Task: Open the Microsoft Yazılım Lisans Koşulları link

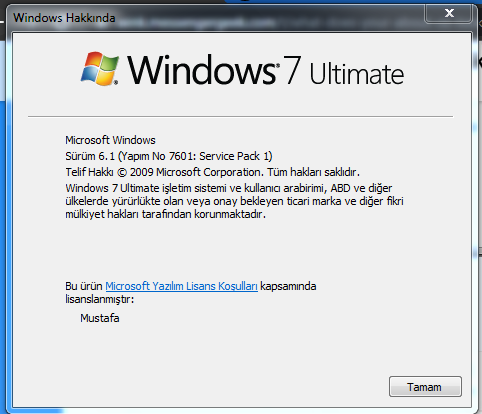Action: point(181,286)
